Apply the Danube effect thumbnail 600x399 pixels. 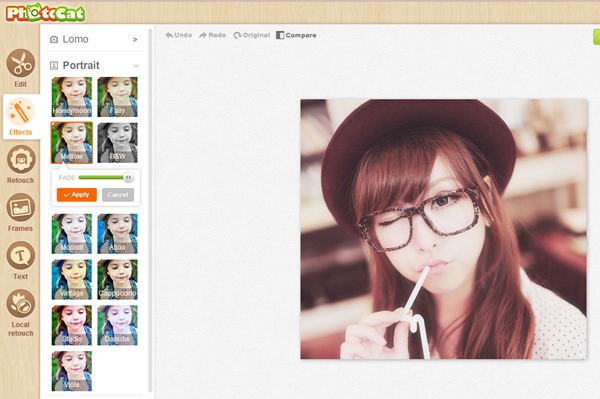117,325
